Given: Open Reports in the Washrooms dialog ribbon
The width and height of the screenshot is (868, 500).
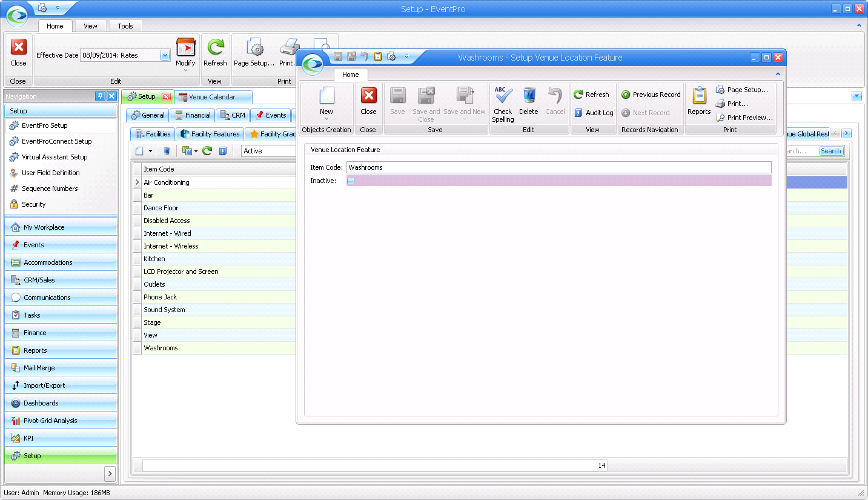Looking at the screenshot, I should (x=699, y=99).
